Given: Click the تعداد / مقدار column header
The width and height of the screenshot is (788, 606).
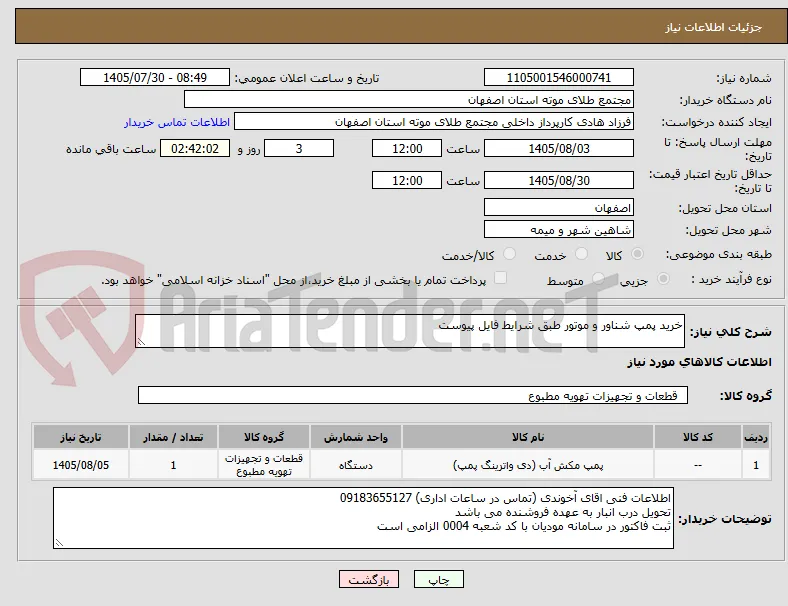Looking at the screenshot, I should [x=173, y=437].
